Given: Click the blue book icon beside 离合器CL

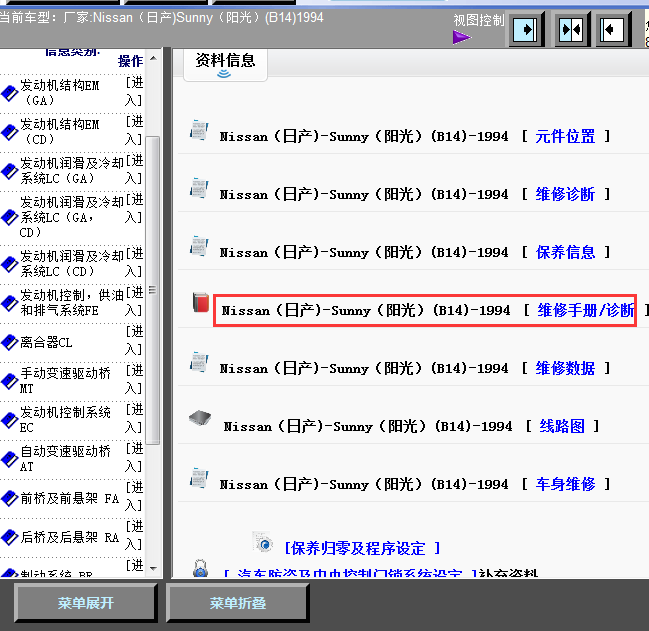Looking at the screenshot, I should pos(9,342).
